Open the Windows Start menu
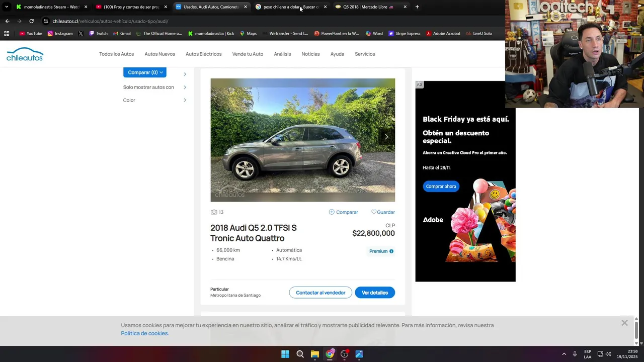 [285, 354]
